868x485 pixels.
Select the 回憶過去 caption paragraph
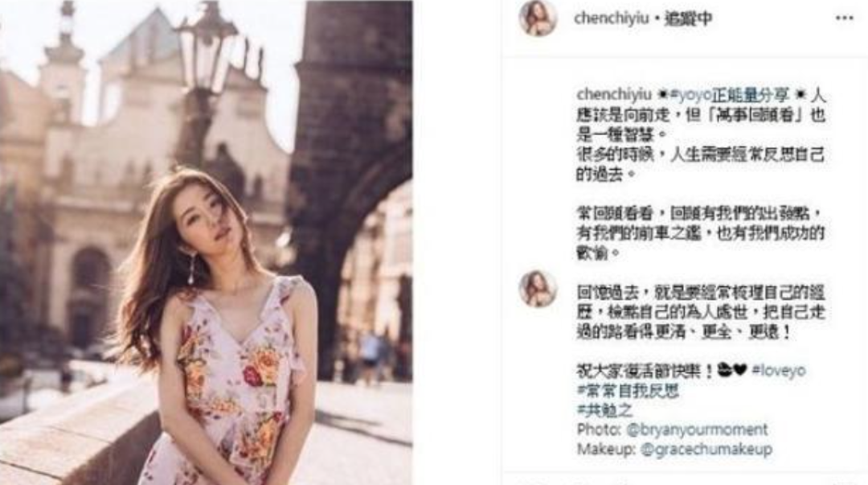point(700,312)
